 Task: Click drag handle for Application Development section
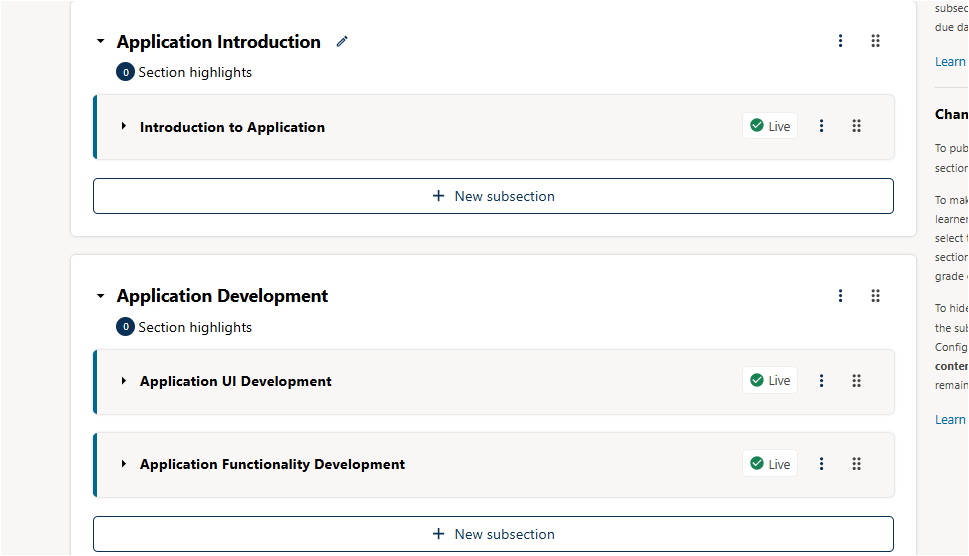875,296
